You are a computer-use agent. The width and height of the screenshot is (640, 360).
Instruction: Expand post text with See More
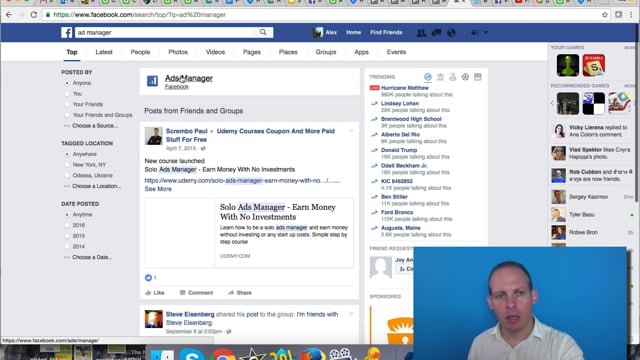(x=158, y=189)
